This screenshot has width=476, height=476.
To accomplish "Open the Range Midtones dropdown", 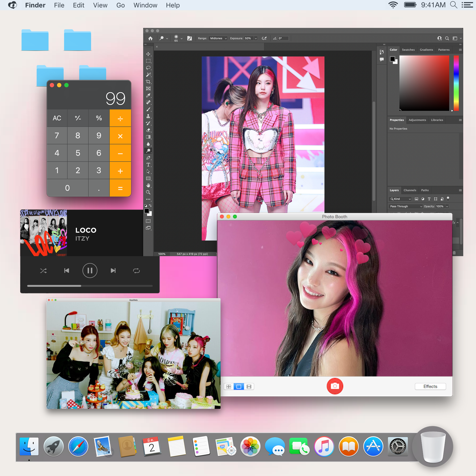I will (x=218, y=38).
